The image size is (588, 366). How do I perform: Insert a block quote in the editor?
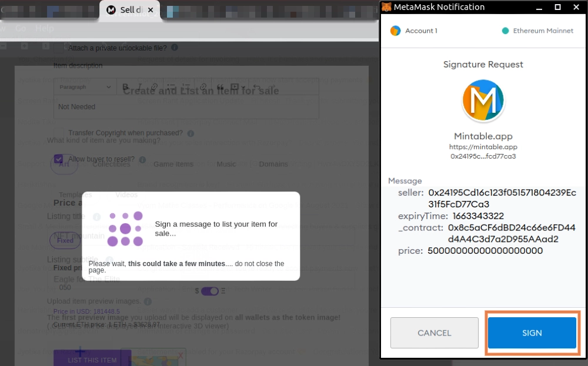(x=220, y=88)
